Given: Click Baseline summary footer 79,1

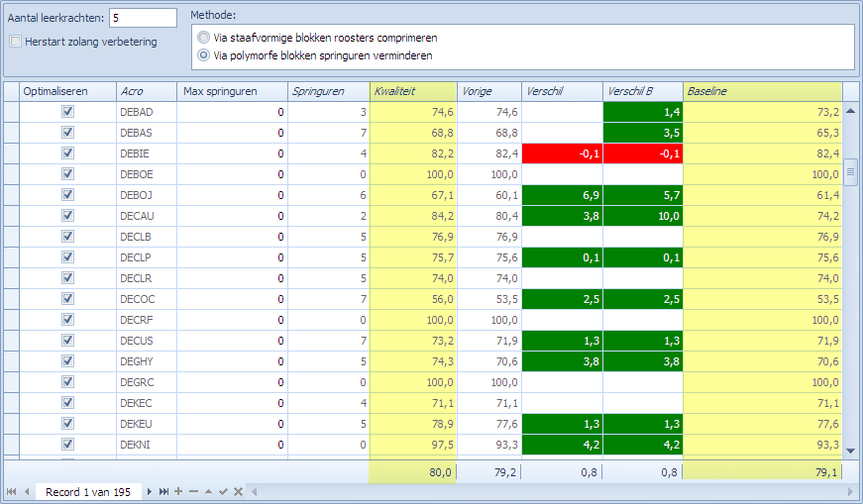Looking at the screenshot, I should point(763,472).
